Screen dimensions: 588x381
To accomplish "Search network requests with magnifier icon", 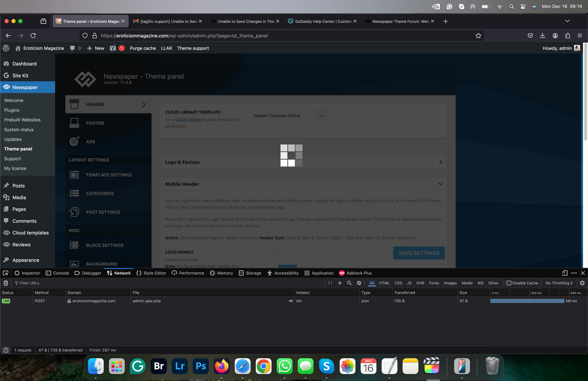I will pyautogui.click(x=349, y=283).
